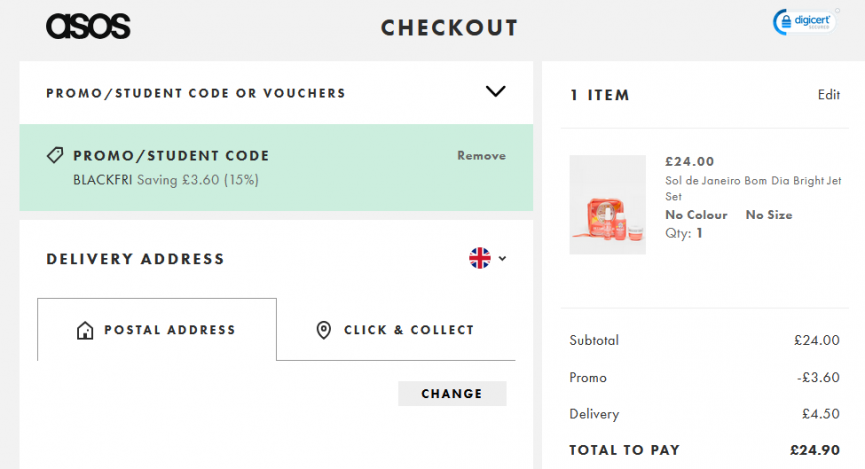Click the Checkout page title
The image size is (865, 469).
pyautogui.click(x=450, y=28)
